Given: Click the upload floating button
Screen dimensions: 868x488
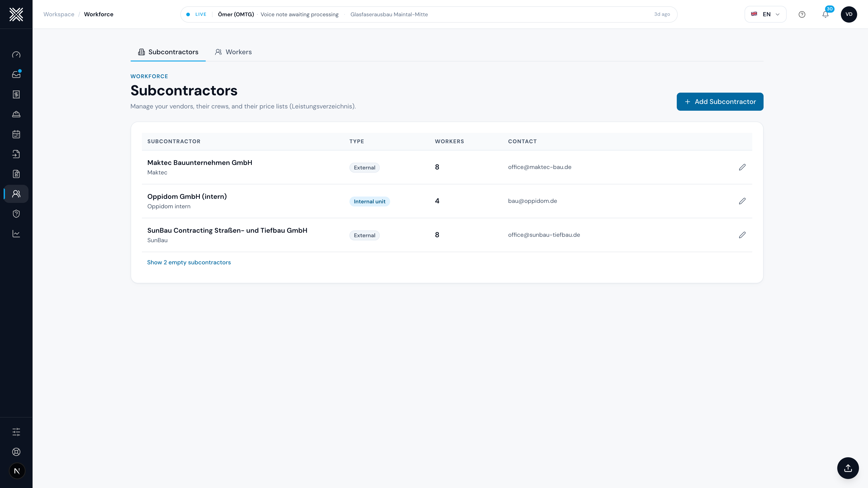Looking at the screenshot, I should 848,468.
